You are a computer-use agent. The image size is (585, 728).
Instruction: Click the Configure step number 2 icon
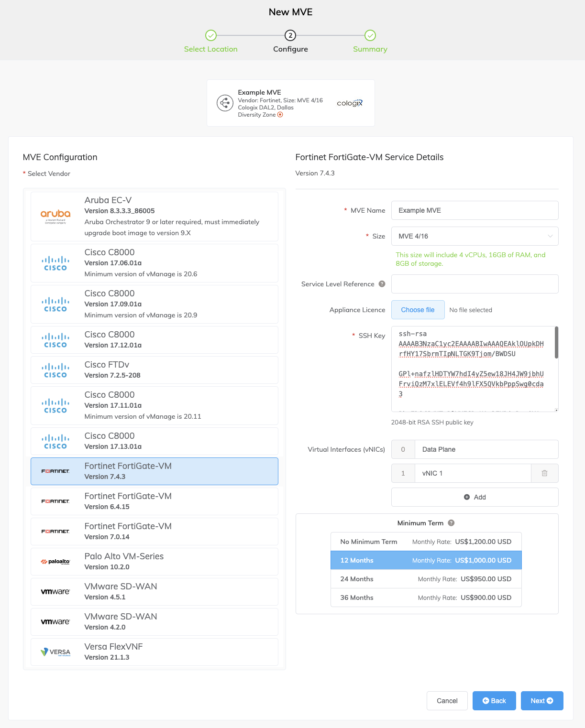tap(290, 35)
